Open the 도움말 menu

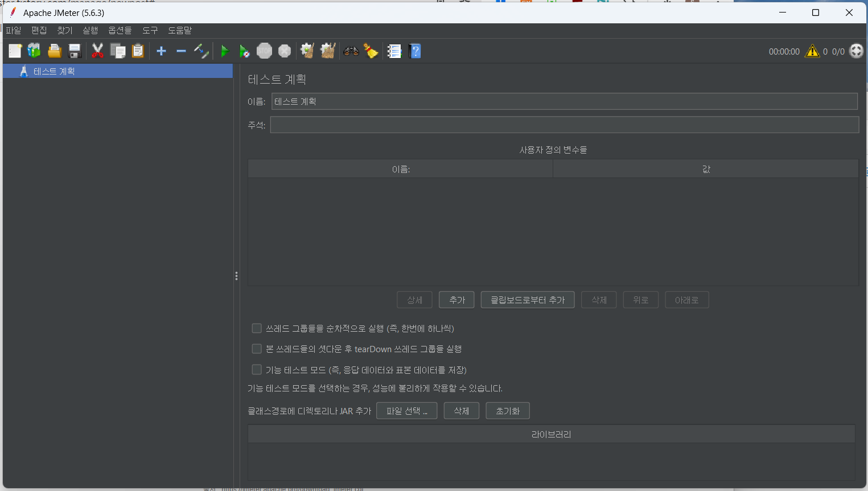180,30
